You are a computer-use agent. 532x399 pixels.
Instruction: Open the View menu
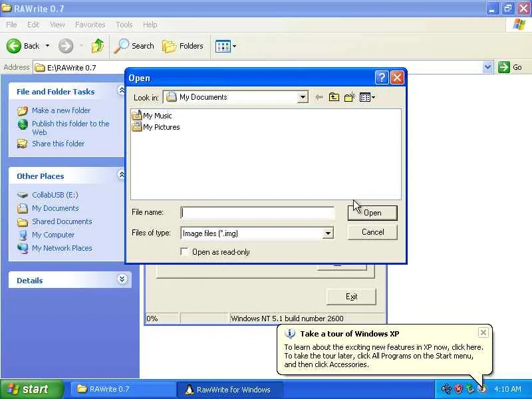pyautogui.click(x=57, y=25)
